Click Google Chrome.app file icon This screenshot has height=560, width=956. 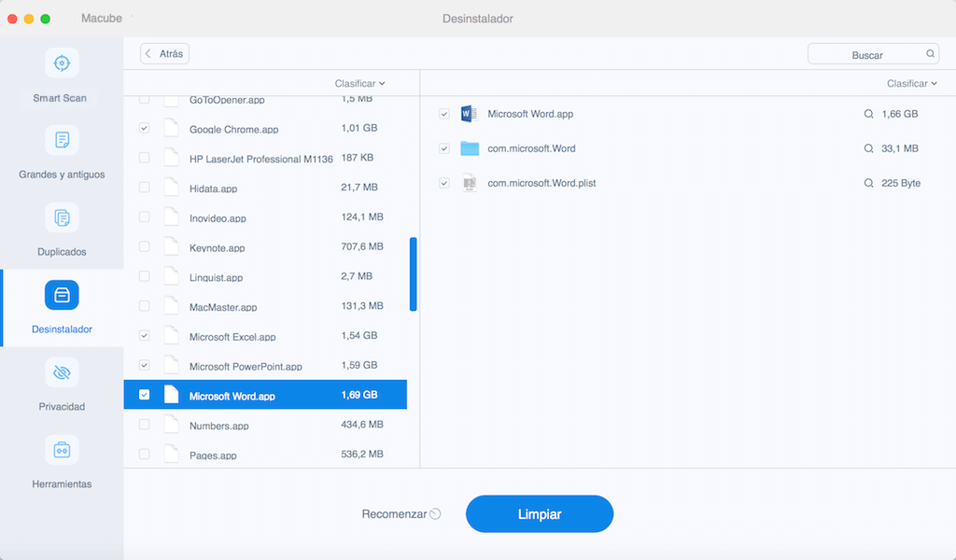click(172, 128)
